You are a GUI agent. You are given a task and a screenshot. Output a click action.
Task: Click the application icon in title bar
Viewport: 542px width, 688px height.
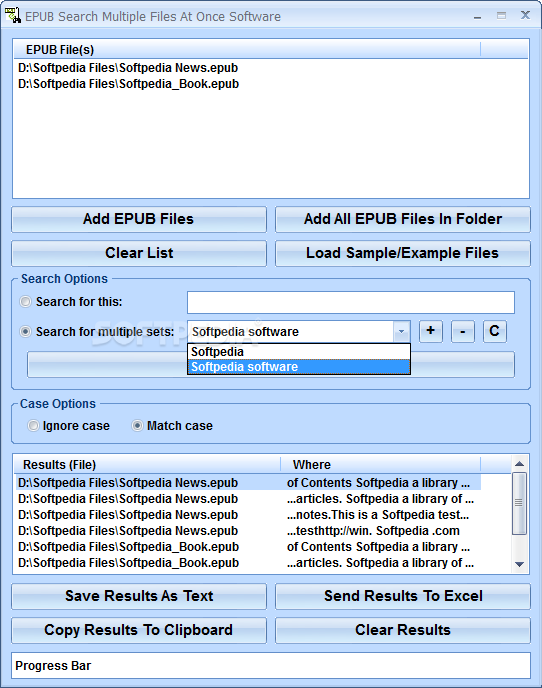[13, 15]
